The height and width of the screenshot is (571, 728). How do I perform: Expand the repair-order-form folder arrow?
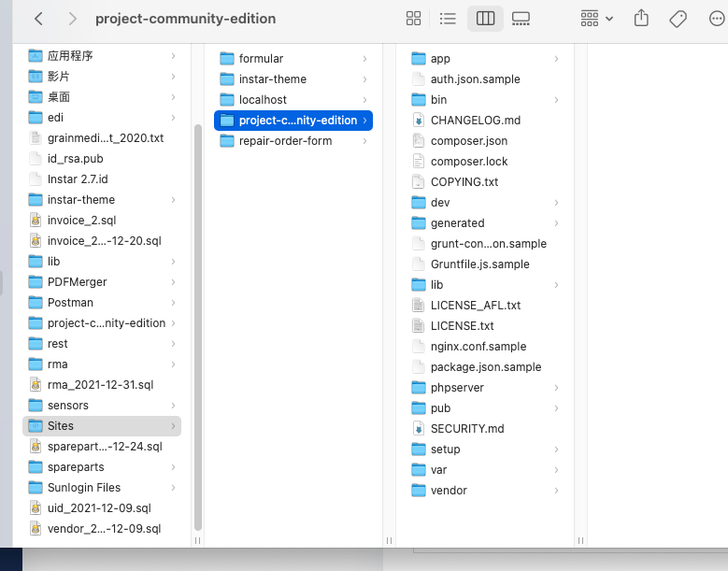click(364, 141)
